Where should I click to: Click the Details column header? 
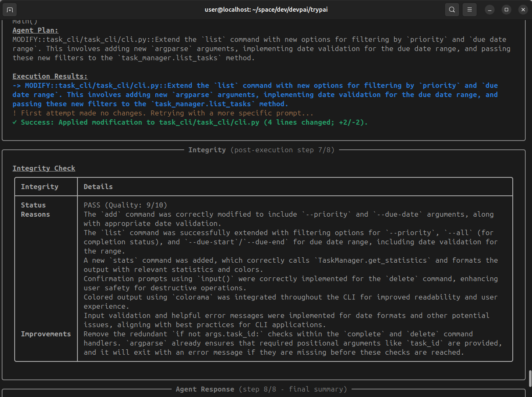(98, 187)
